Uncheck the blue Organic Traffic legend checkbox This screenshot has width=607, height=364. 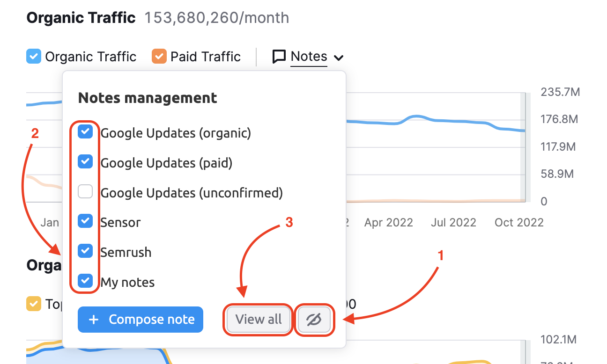(34, 57)
